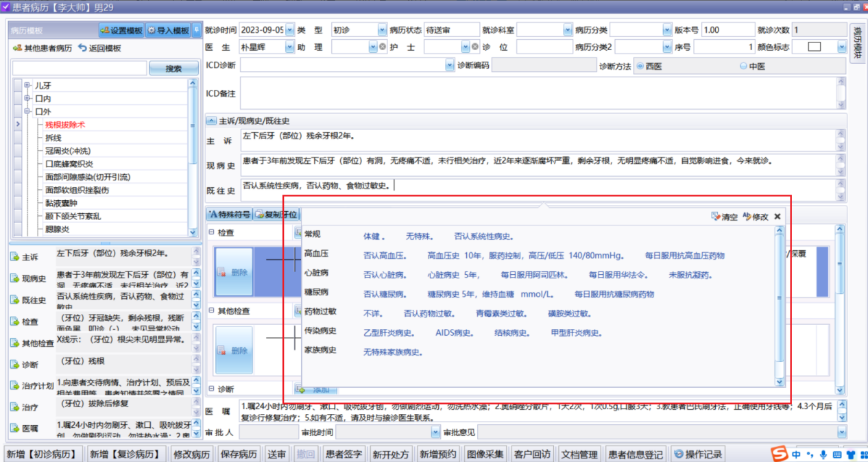Clear the 助理 assistant field with X icon
868x462 pixels.
click(x=383, y=47)
